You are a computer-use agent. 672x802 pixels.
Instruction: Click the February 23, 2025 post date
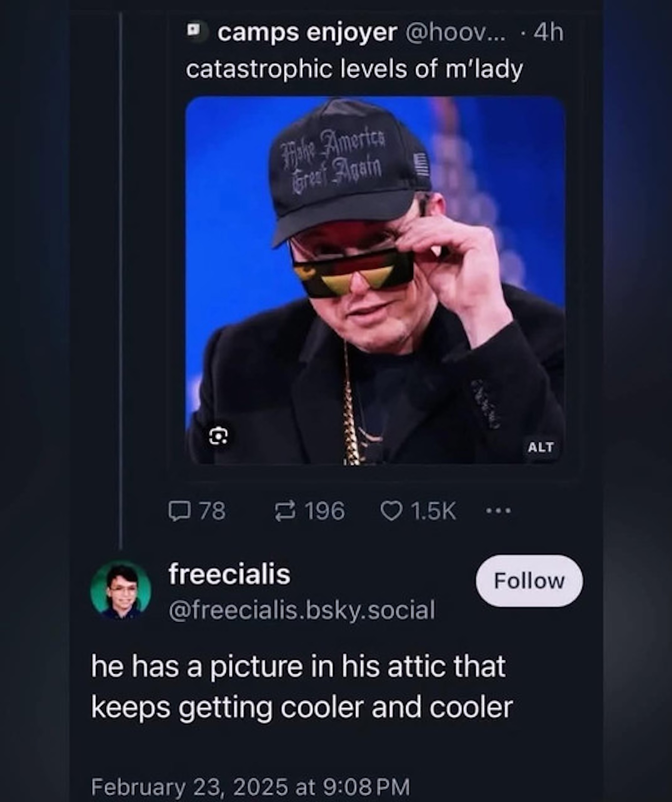250,786
